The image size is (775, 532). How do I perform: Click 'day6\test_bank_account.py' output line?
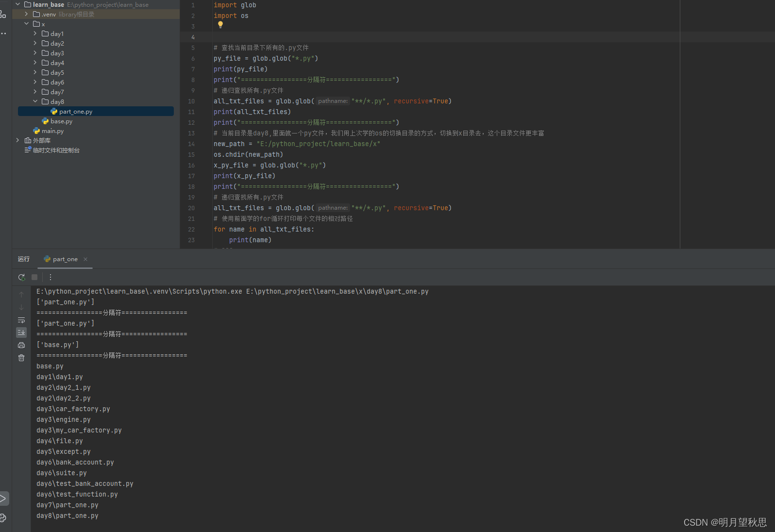tap(84, 483)
